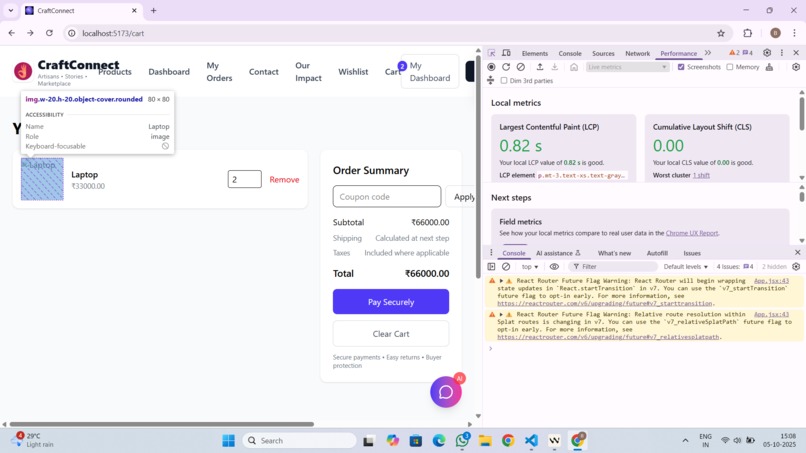Viewport: 806px width, 453px height.
Task: Open the Performance capture settings gear
Action: (796, 67)
